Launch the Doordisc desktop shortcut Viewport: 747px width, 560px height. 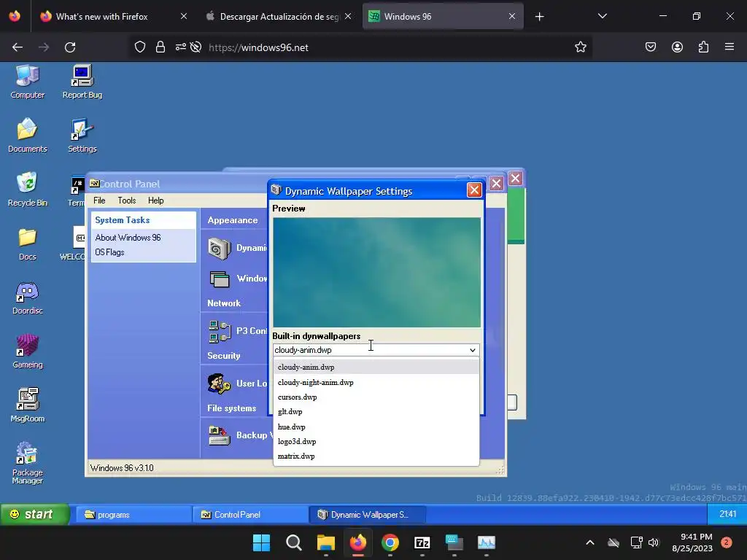point(28,297)
